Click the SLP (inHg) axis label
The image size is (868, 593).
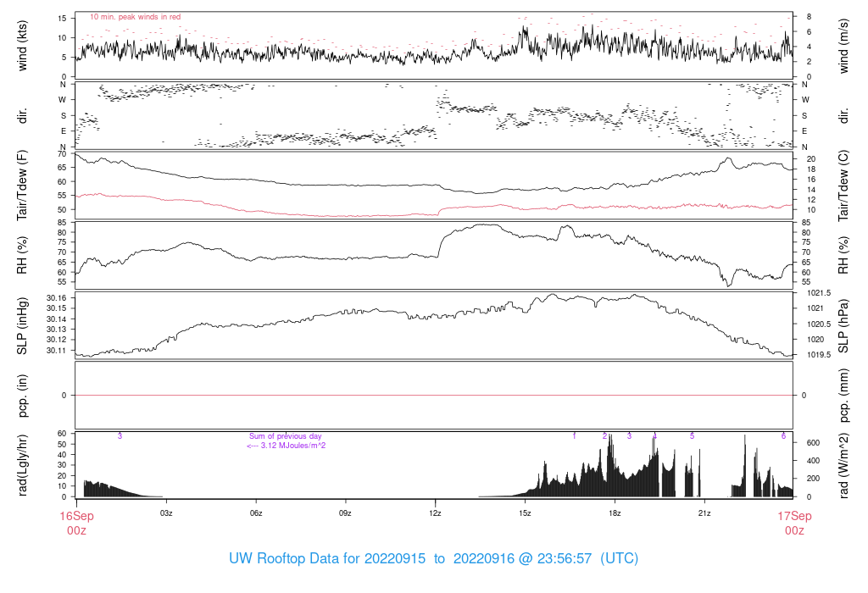[x=22, y=326]
